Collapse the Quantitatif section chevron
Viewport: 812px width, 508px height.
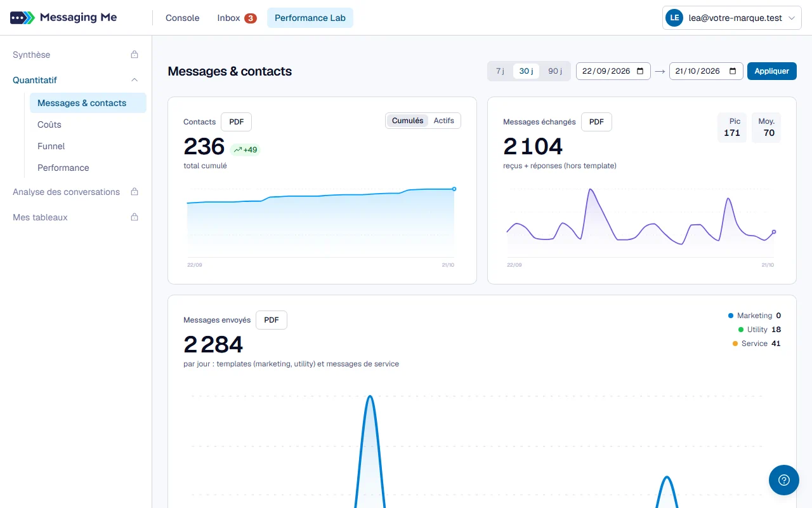coord(134,80)
